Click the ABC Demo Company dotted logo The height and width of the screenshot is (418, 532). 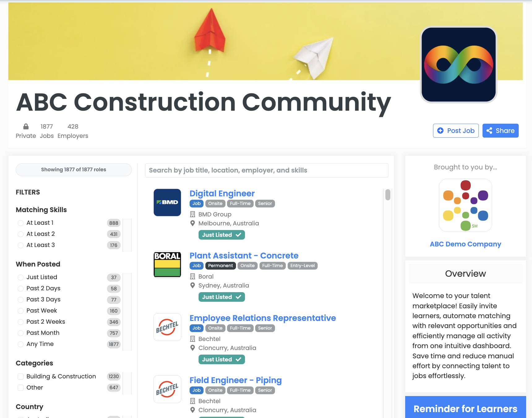465,205
